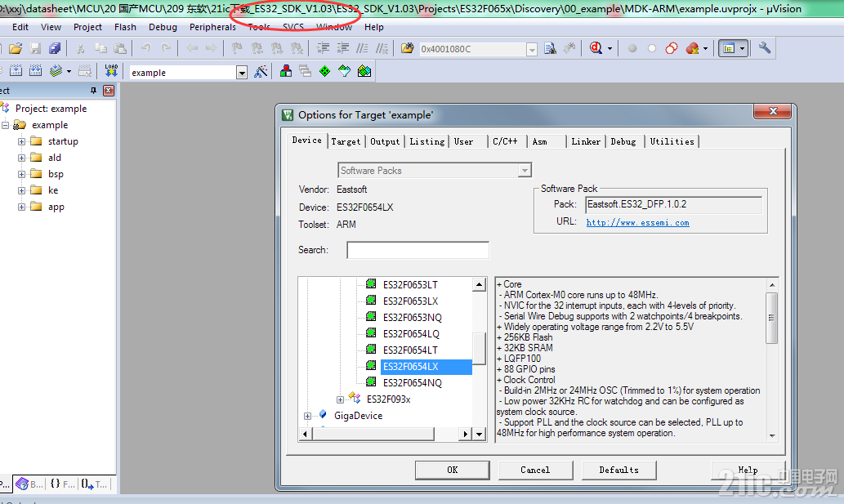Open the Flash menu

click(125, 27)
